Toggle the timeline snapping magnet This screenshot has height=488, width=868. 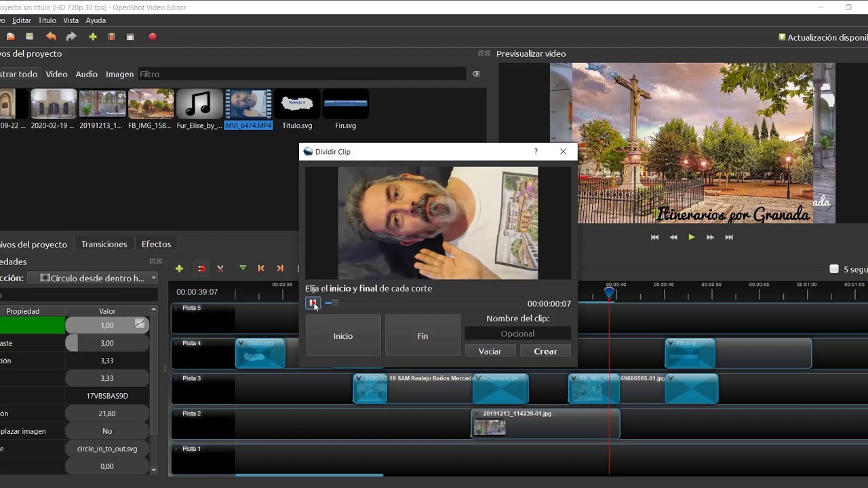coord(201,268)
